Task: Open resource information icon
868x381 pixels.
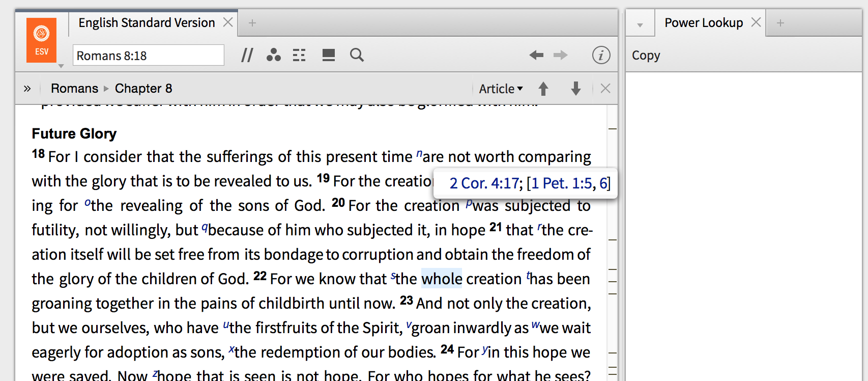Action: pos(601,55)
